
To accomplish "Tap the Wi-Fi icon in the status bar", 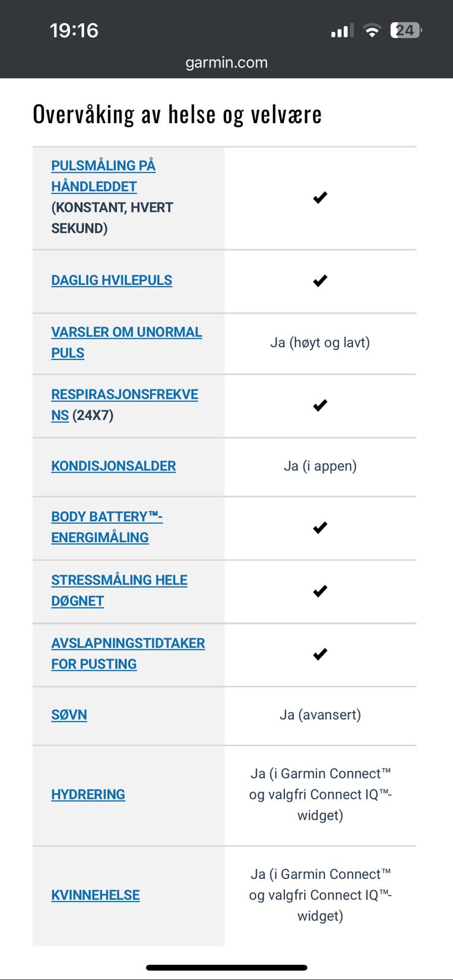I will 371,29.
